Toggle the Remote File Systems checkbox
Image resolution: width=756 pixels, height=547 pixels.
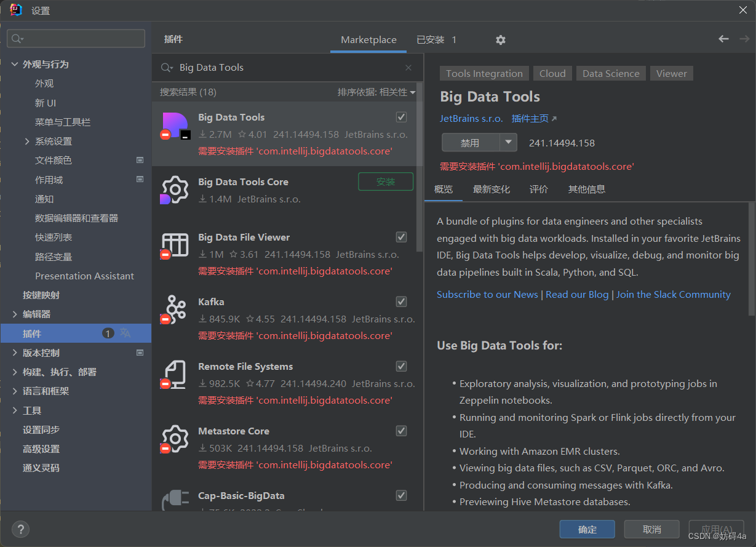pyautogui.click(x=401, y=366)
